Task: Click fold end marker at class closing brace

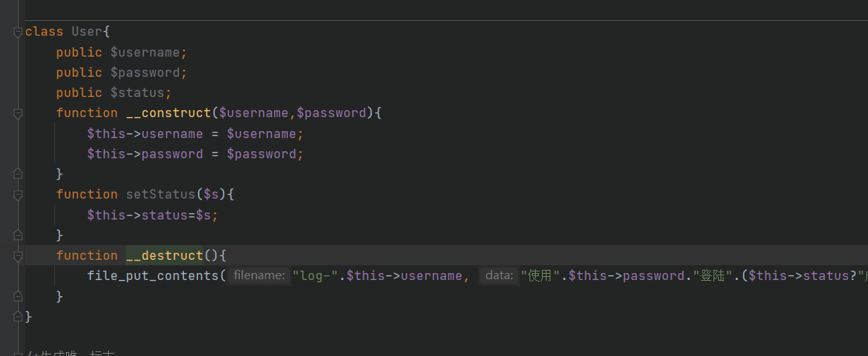Action: coord(18,317)
